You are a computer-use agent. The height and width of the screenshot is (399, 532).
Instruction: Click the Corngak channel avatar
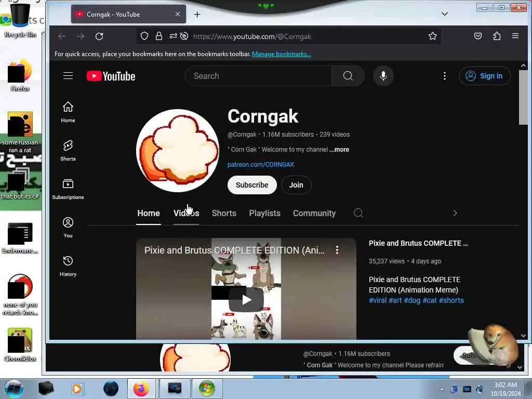pyautogui.click(x=178, y=151)
